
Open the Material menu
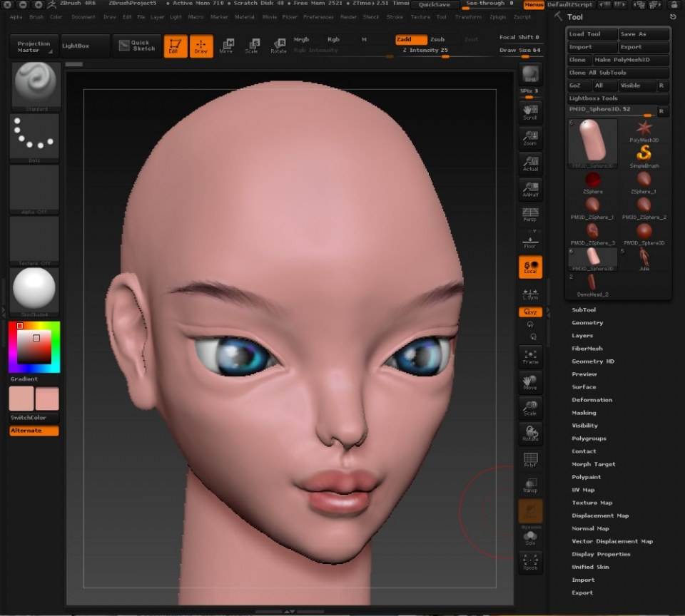tap(244, 17)
